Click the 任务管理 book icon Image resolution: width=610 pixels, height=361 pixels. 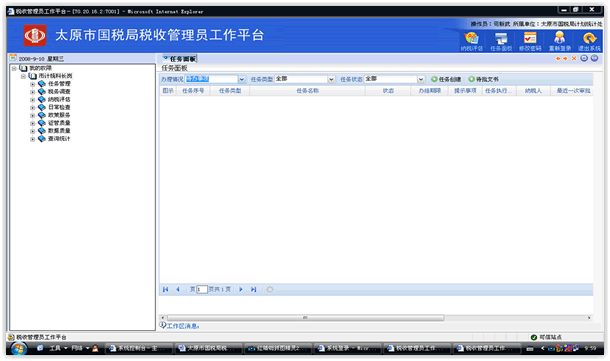click(42, 84)
